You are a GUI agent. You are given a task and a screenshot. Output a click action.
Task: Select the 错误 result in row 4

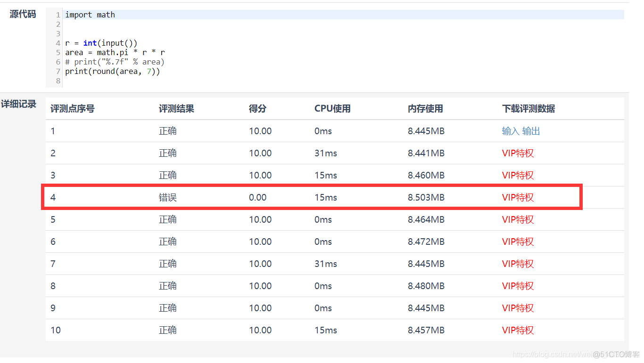[167, 197]
